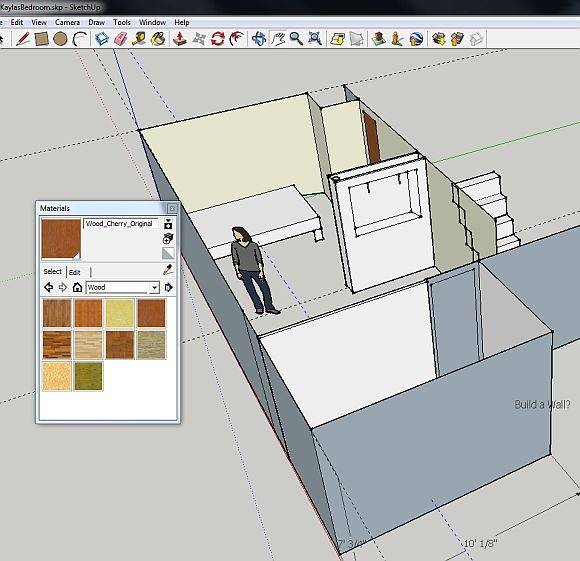Pick the Sample Paint eyedropper

click(168, 270)
